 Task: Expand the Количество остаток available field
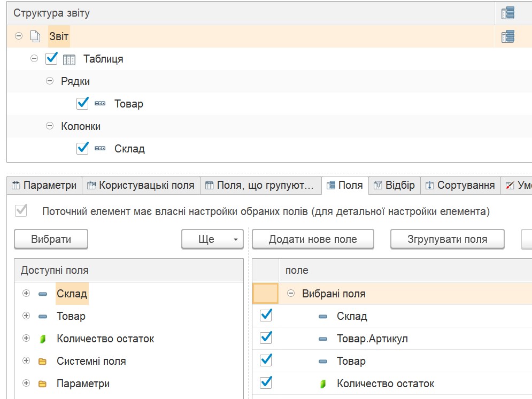[x=26, y=338]
